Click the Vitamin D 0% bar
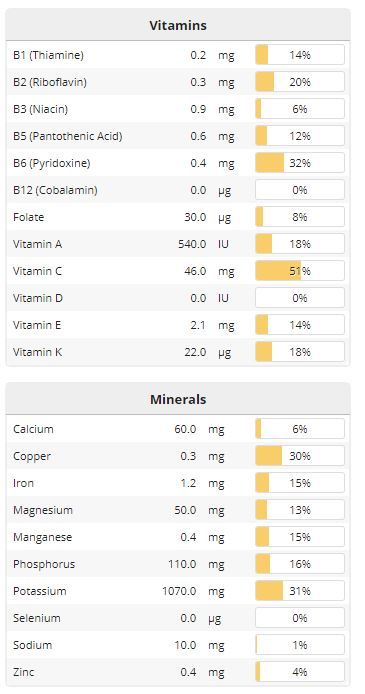Viewport: 365px width, 694px height. (x=300, y=298)
